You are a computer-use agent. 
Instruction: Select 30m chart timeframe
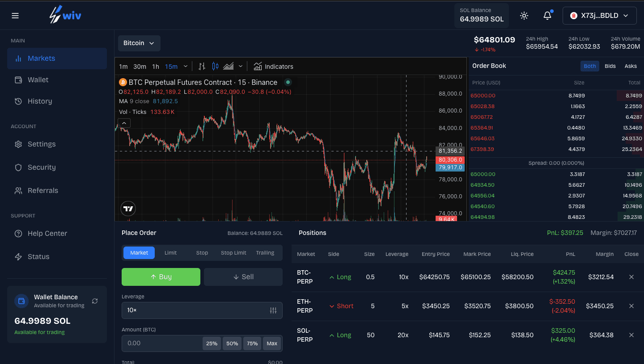tap(140, 67)
